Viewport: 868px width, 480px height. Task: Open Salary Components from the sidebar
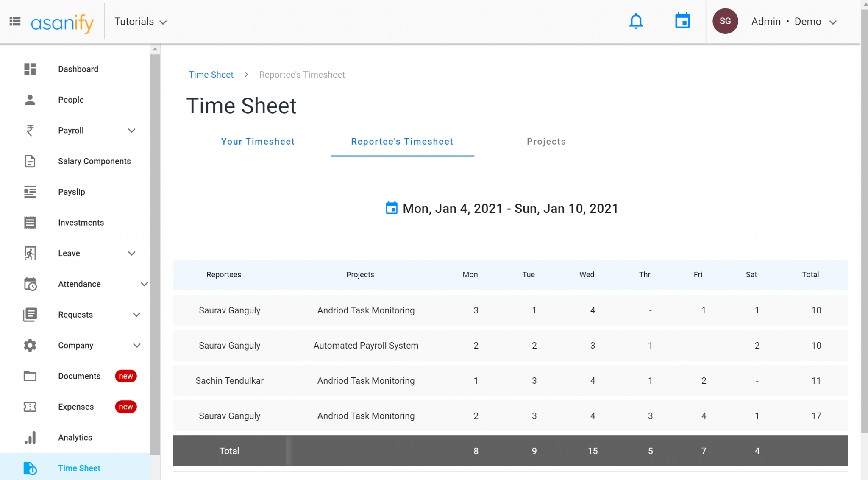click(94, 161)
